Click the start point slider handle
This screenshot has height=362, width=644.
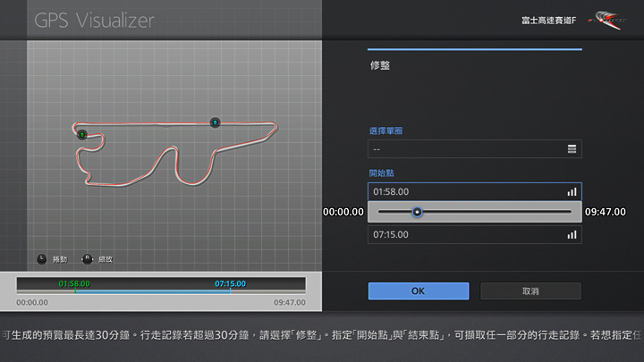pos(417,212)
